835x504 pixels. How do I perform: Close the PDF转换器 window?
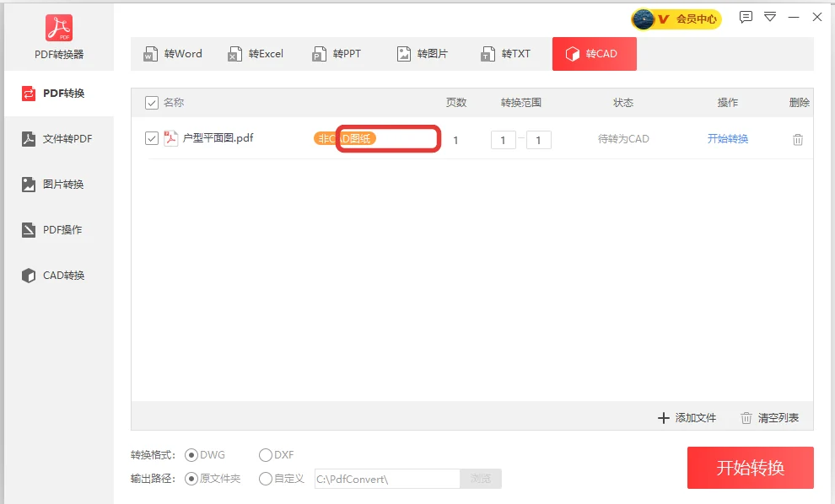tap(817, 17)
